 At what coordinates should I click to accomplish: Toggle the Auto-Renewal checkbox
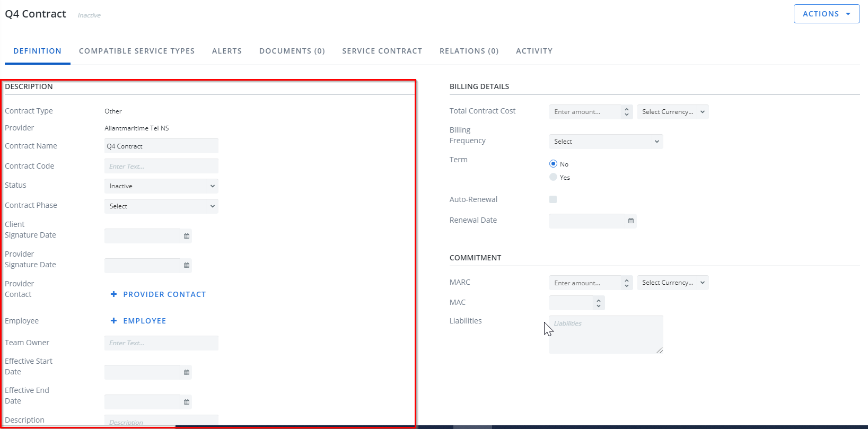[x=553, y=199]
